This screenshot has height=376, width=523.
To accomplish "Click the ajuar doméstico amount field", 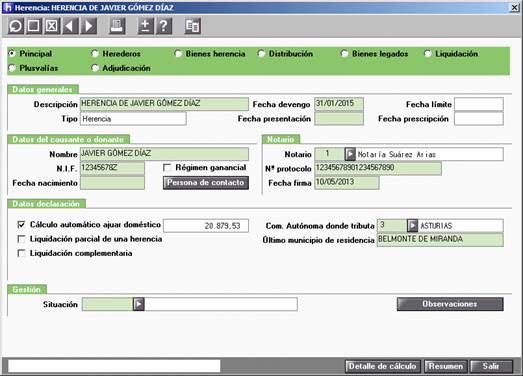I will click(206, 226).
